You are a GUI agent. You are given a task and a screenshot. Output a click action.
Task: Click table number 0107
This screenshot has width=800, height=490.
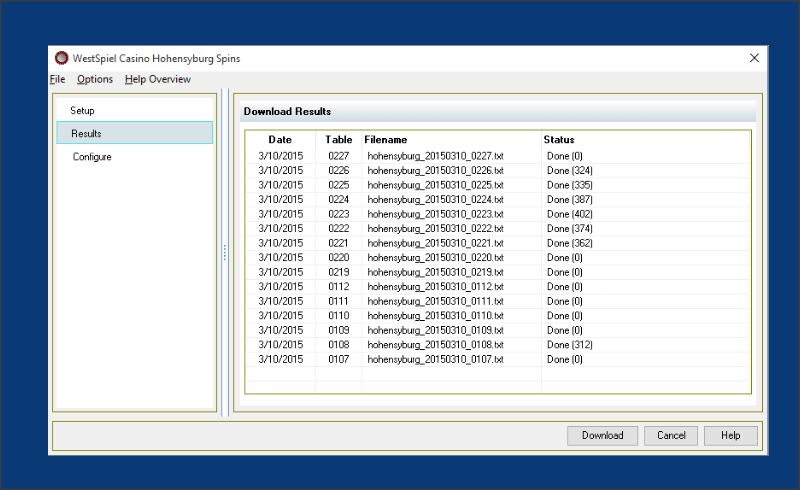(339, 359)
